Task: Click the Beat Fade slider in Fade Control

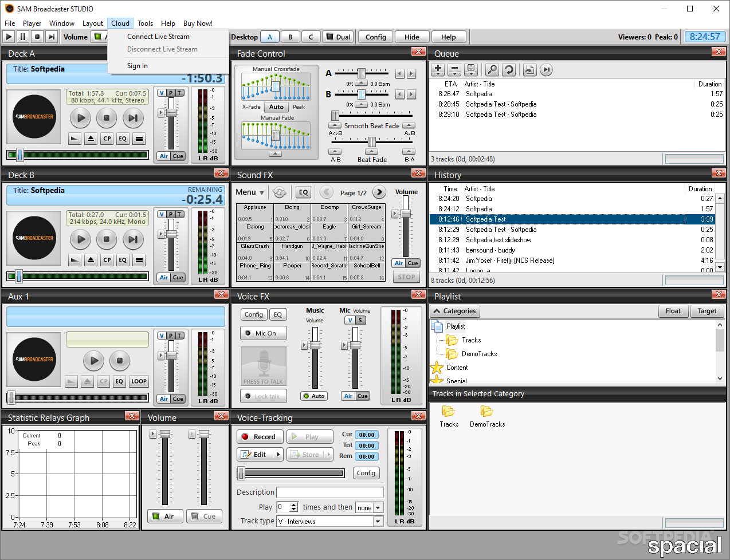Action: point(371,141)
